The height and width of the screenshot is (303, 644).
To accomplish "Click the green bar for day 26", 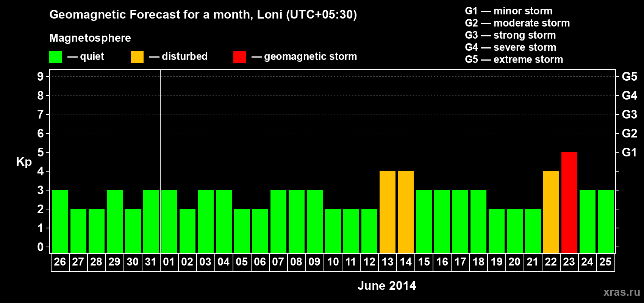I will point(60,221).
